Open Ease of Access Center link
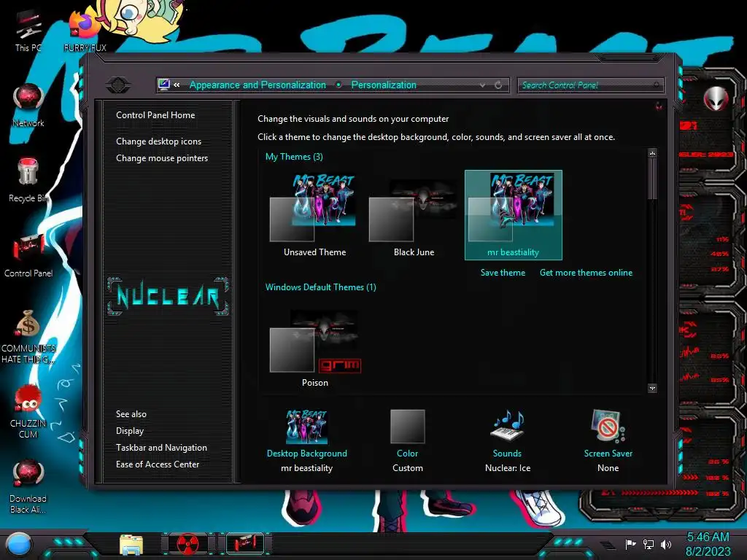The image size is (747, 560). (158, 464)
